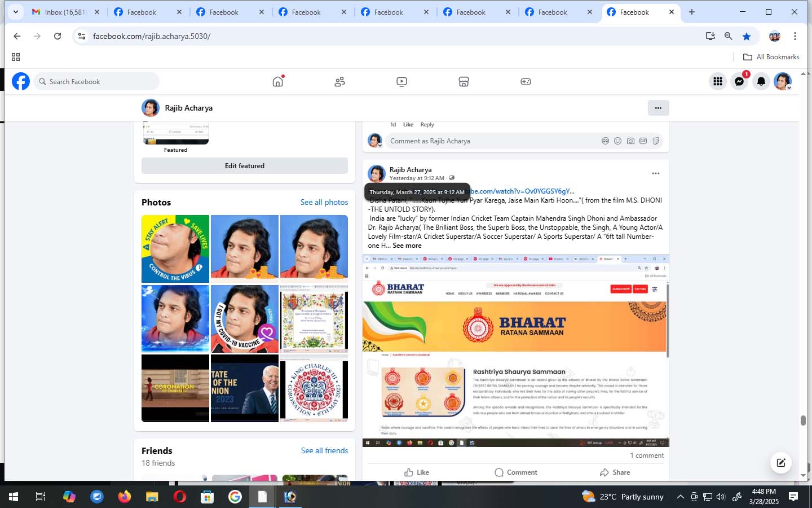The height and width of the screenshot is (508, 812).
Task: Open the Facebook menu grid icon
Action: [x=717, y=81]
